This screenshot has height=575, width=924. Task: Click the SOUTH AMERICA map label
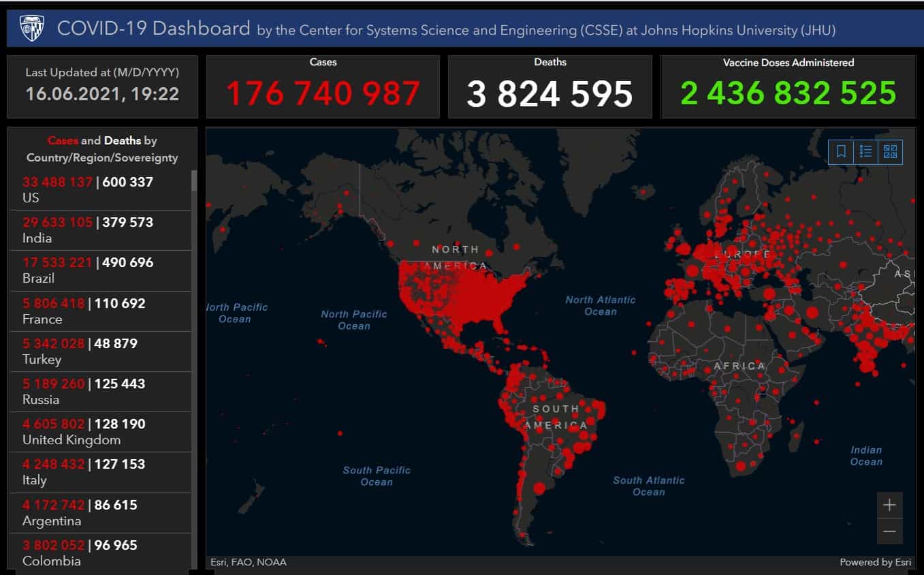pos(556,417)
